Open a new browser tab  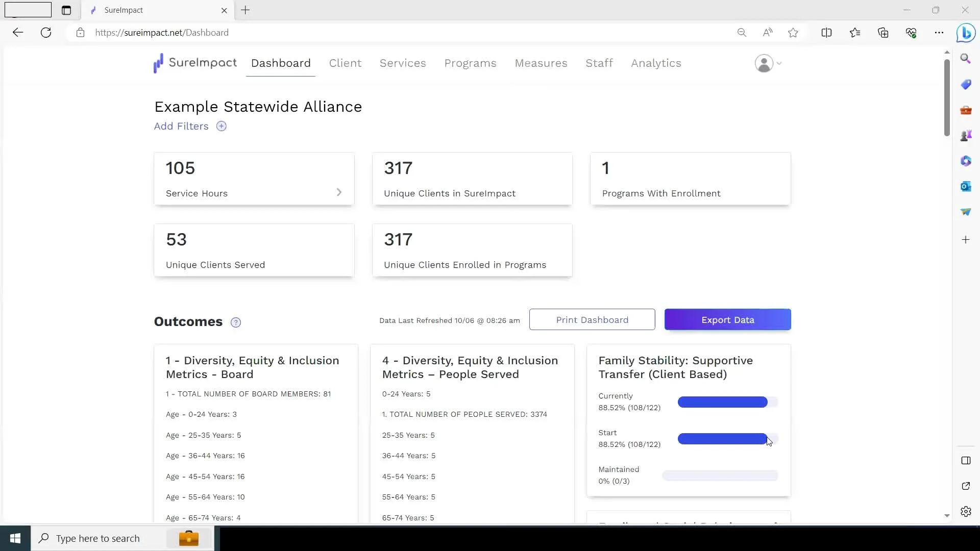(246, 10)
